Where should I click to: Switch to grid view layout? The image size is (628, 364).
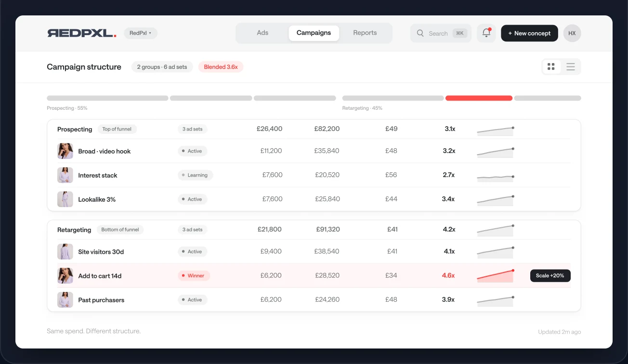pyautogui.click(x=551, y=67)
